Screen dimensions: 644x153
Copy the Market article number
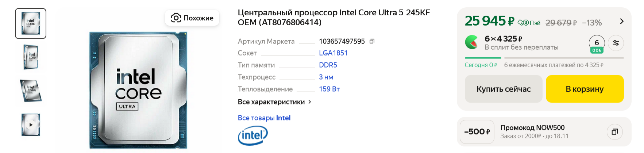pos(372,41)
